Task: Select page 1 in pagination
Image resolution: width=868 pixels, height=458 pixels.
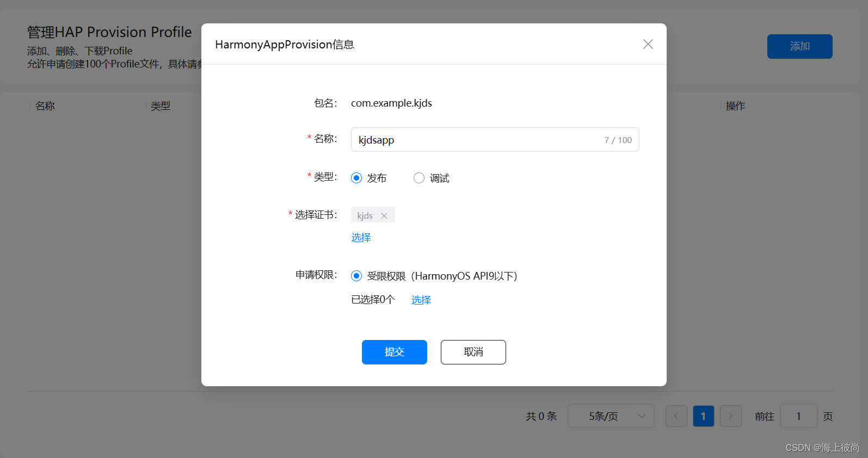Action: click(703, 416)
